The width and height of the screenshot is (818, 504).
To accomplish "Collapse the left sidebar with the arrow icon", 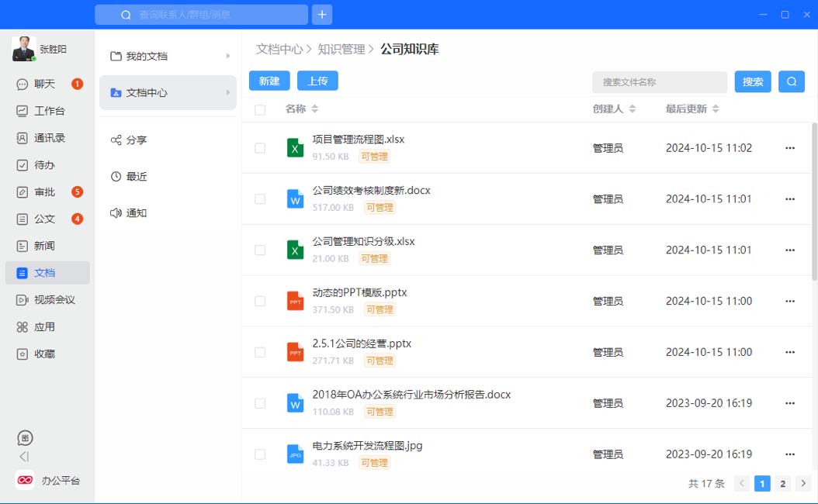I will (24, 457).
